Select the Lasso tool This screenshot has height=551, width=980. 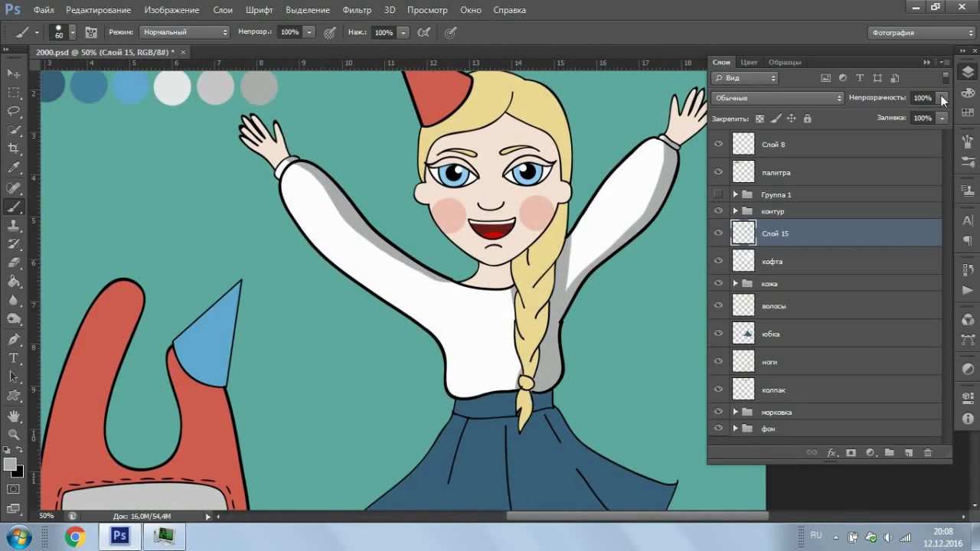point(14,111)
